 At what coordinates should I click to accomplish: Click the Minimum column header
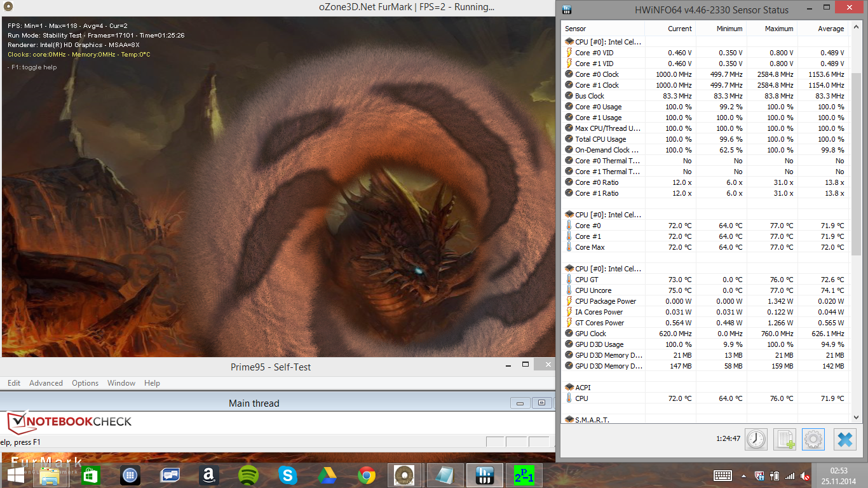(x=721, y=29)
